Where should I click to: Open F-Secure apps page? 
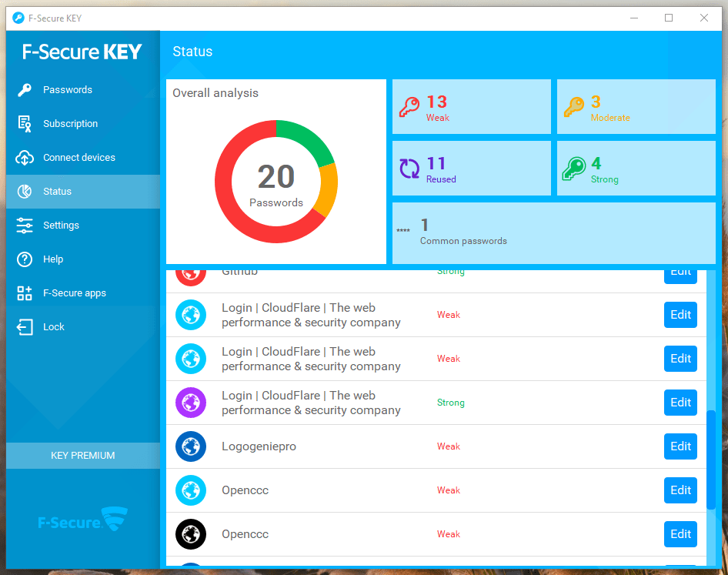[x=83, y=293]
